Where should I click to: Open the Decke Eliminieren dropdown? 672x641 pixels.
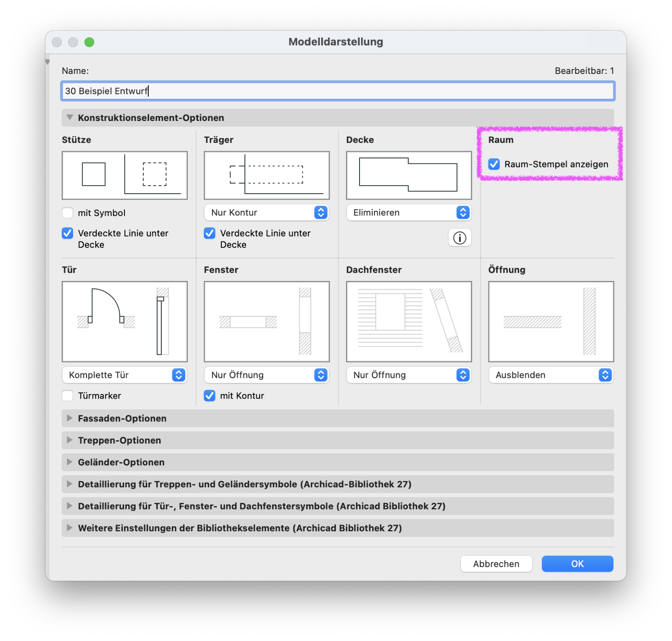coord(409,213)
